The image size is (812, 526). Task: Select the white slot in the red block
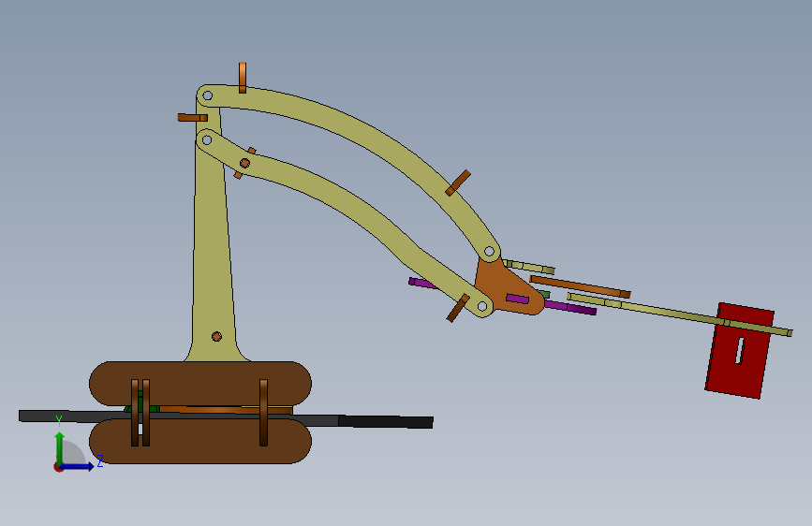(740, 350)
